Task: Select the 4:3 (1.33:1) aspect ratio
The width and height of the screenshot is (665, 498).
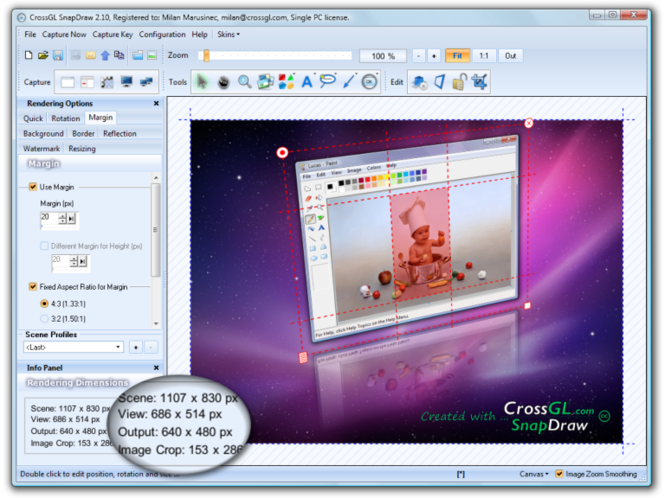Action: point(44,304)
